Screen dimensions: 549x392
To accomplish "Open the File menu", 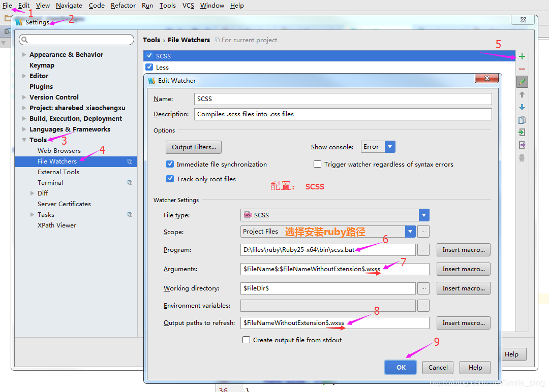I will (7, 6).
